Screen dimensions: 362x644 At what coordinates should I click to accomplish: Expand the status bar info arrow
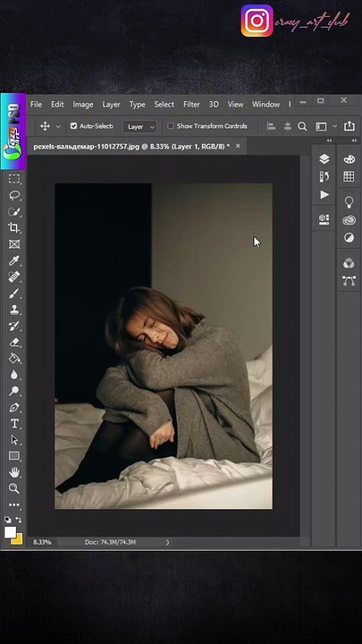[x=167, y=542]
